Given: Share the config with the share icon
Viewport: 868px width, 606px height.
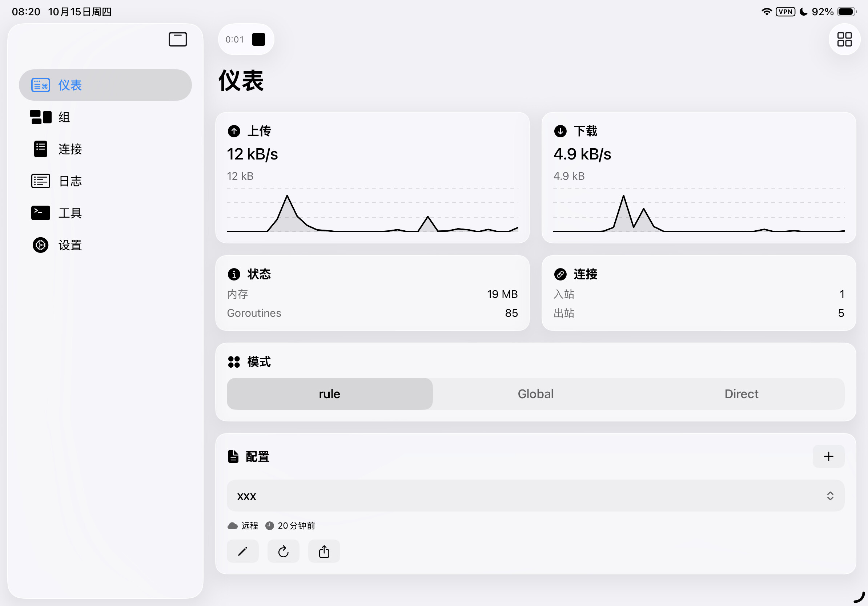Looking at the screenshot, I should coord(324,552).
